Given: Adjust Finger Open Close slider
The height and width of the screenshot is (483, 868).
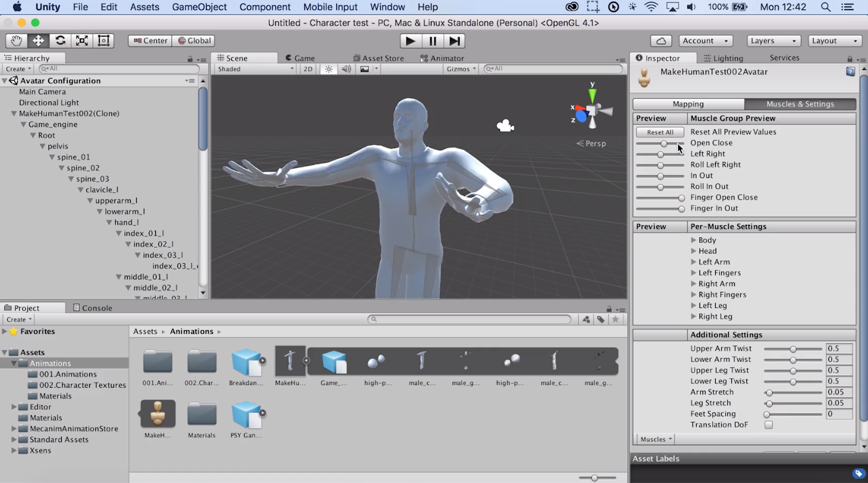Looking at the screenshot, I should point(660,198).
